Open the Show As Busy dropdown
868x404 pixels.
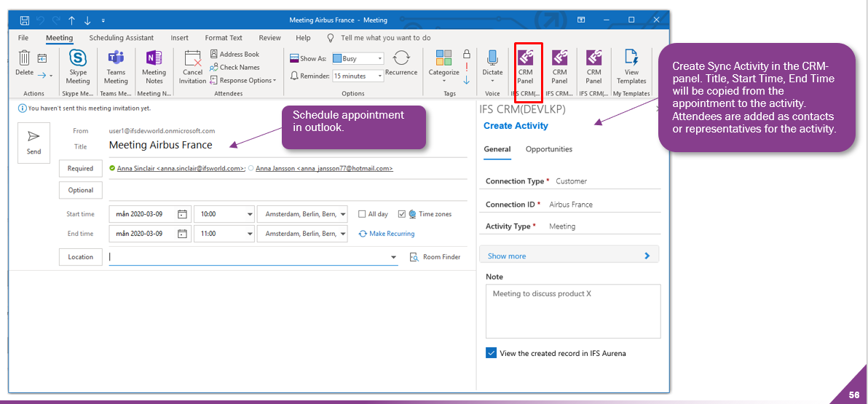pyautogui.click(x=358, y=58)
